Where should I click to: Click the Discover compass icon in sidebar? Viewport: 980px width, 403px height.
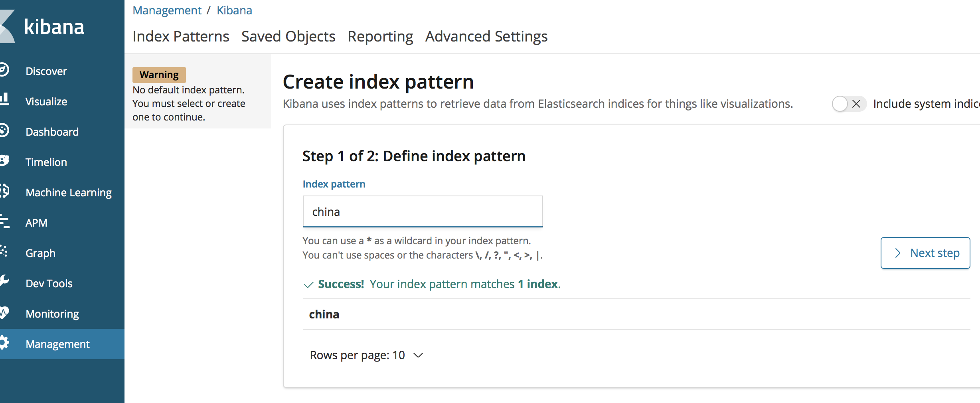click(x=4, y=70)
